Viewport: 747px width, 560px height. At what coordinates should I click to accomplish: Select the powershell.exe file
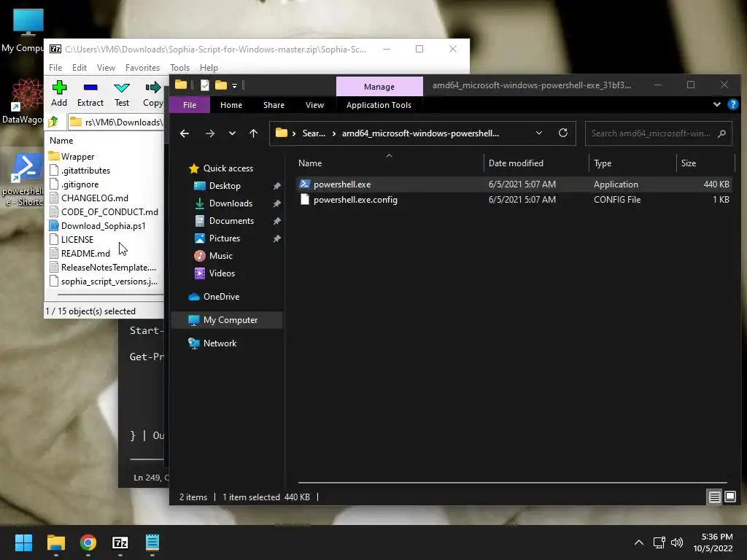click(x=514, y=184)
